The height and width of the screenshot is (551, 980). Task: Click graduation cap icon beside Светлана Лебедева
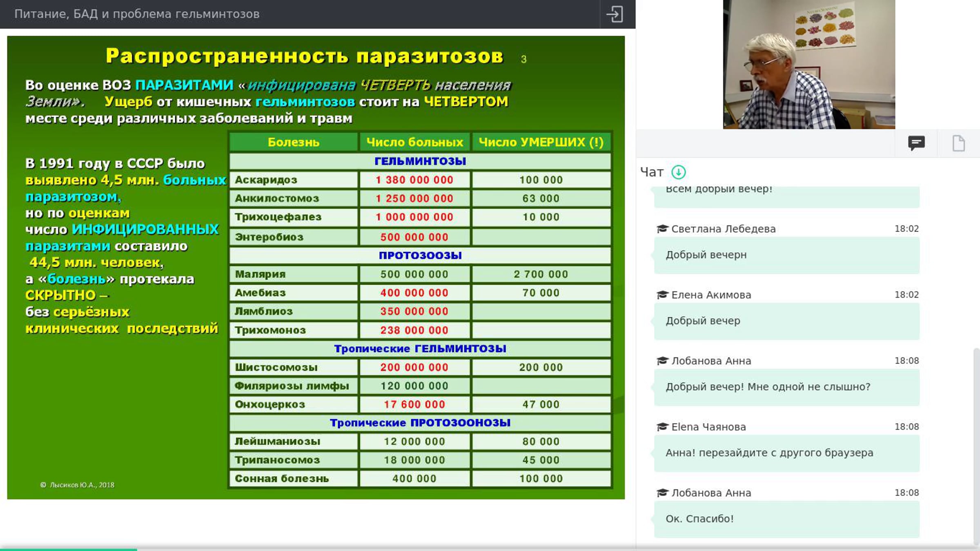[662, 229]
